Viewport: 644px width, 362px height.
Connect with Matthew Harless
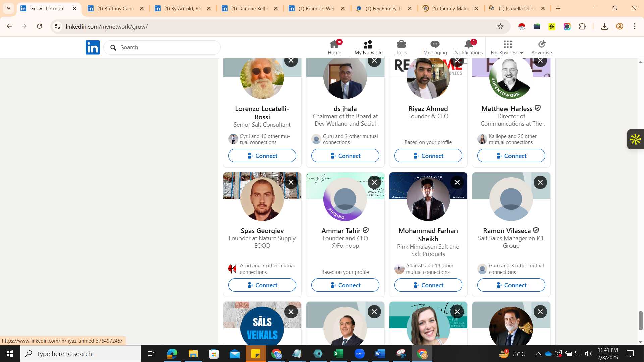point(511,156)
